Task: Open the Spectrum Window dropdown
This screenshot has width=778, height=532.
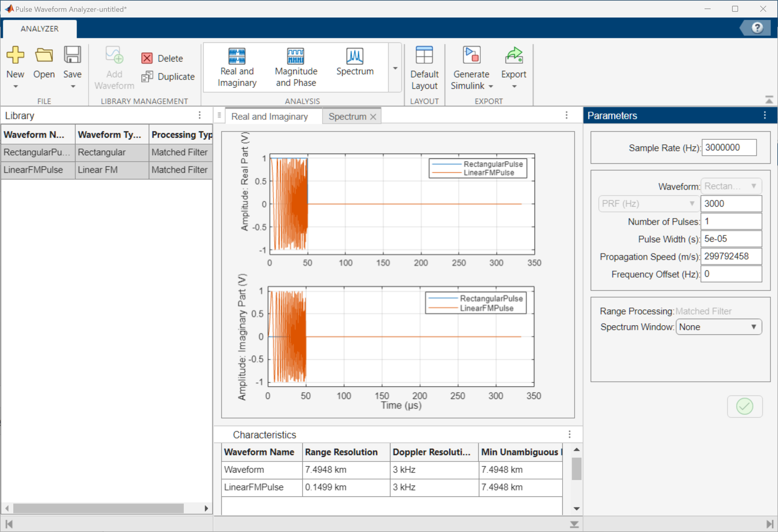Action: click(718, 327)
